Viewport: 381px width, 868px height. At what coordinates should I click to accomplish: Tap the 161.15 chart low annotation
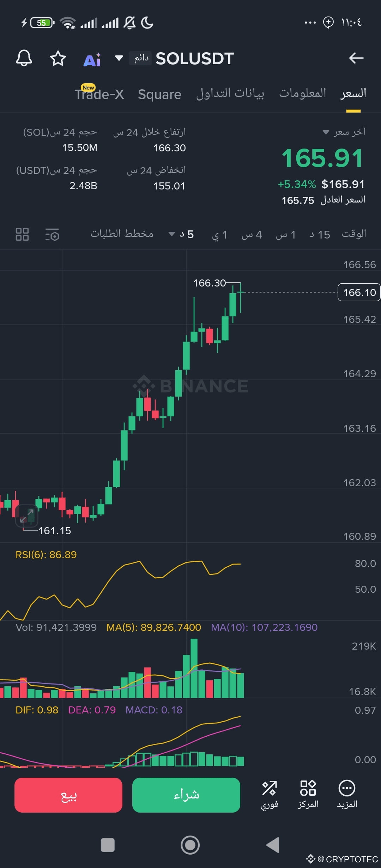tap(55, 531)
